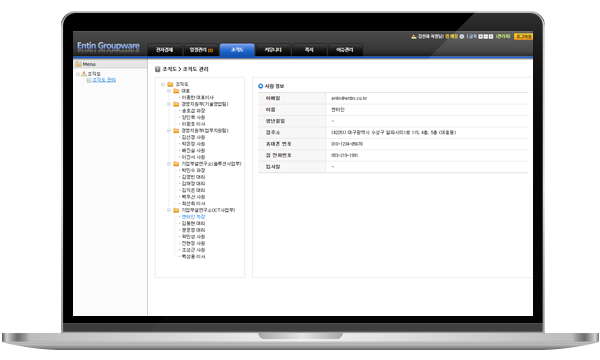Open the 커뮤니티 tab
The height and width of the screenshot is (360, 600).
(273, 50)
